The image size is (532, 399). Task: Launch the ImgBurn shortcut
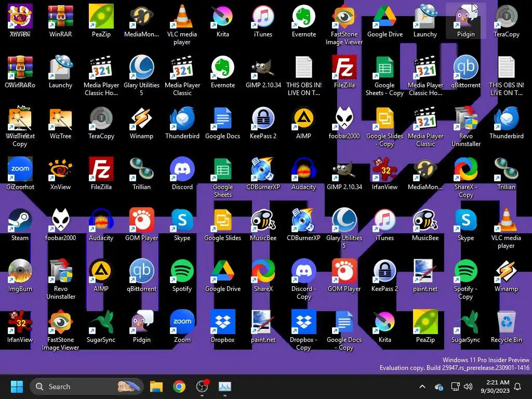(20, 275)
